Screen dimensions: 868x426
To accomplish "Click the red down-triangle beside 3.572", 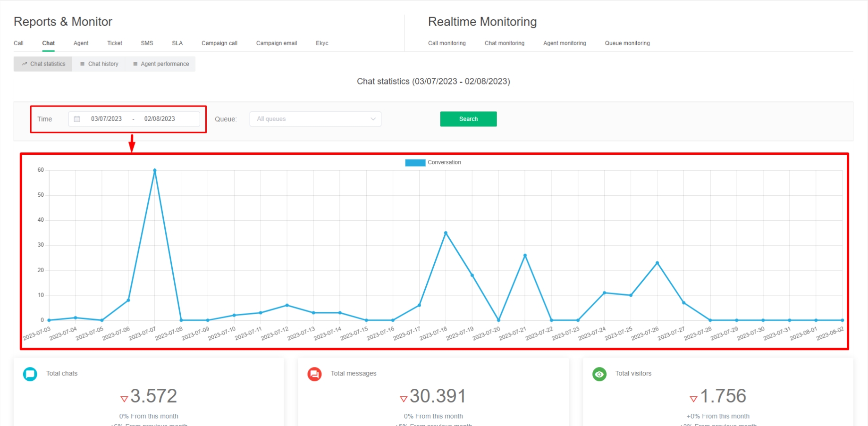I will point(124,399).
